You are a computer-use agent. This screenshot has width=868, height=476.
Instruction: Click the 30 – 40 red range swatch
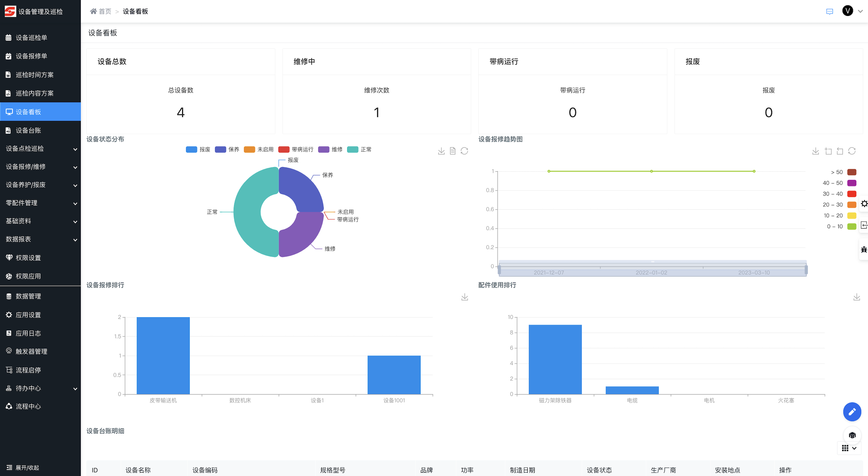[x=852, y=194]
